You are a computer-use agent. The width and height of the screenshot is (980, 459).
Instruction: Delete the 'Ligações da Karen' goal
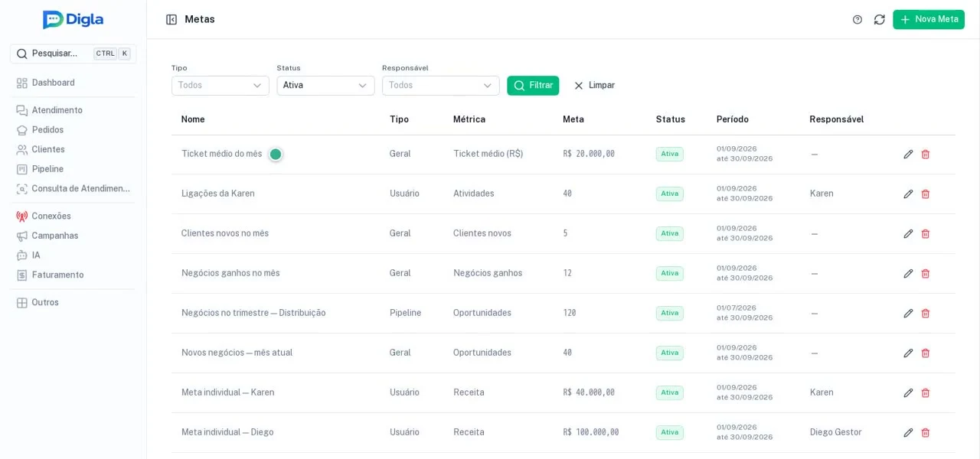(x=925, y=194)
